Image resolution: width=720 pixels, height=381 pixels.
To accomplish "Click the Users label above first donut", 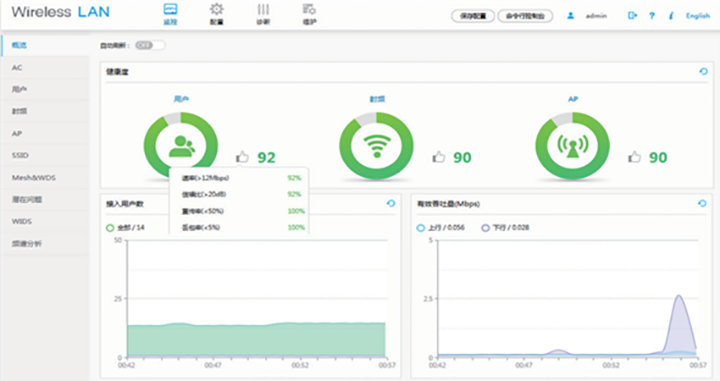I will pyautogui.click(x=181, y=99).
